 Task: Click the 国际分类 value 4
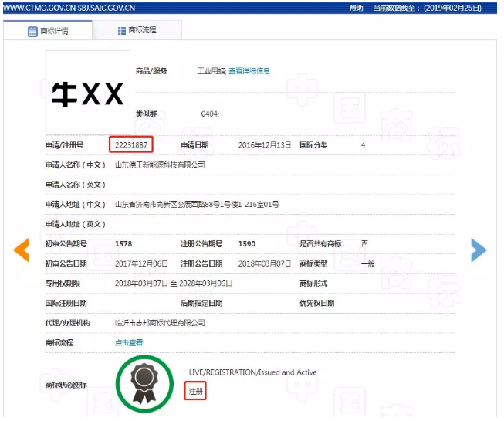(363, 145)
